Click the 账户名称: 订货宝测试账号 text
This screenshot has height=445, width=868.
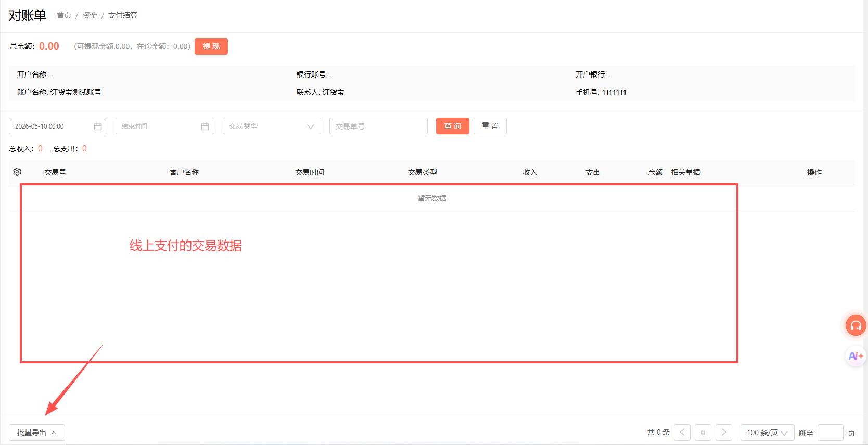point(59,92)
